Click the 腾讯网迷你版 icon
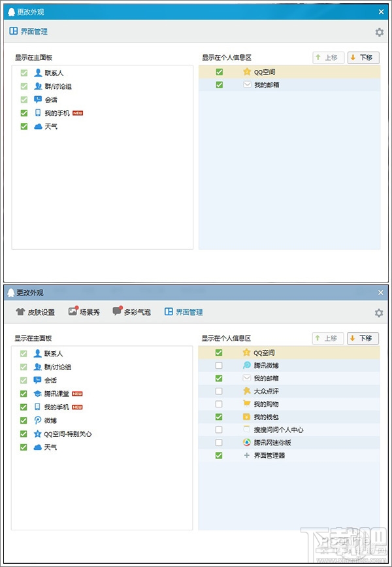392x567 pixels. (x=246, y=443)
